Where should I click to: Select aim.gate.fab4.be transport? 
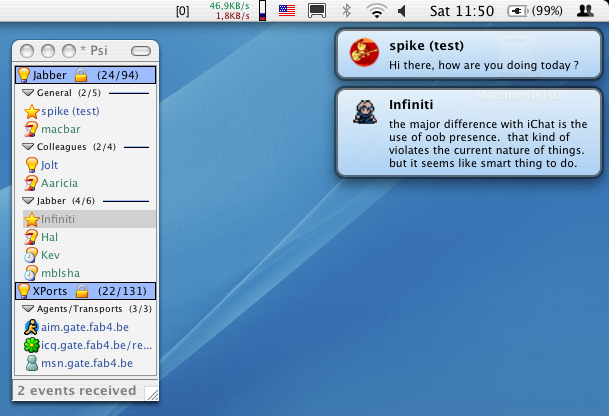pos(89,327)
